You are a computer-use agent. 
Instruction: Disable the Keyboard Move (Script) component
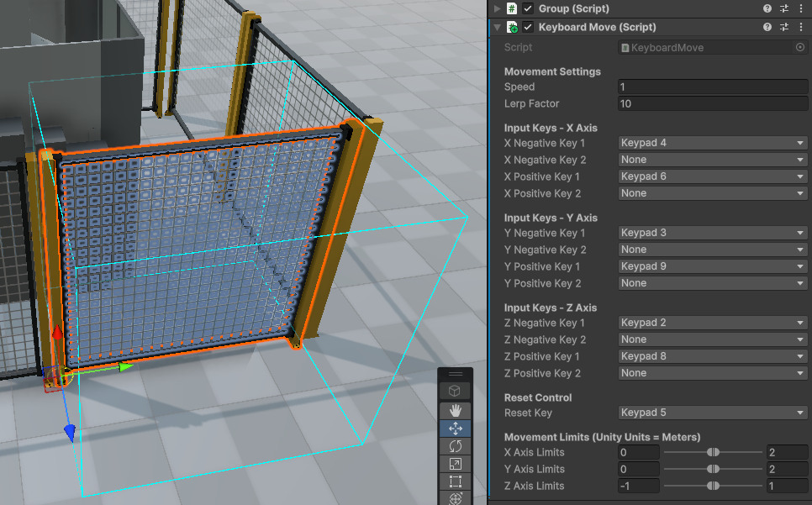coord(527,26)
